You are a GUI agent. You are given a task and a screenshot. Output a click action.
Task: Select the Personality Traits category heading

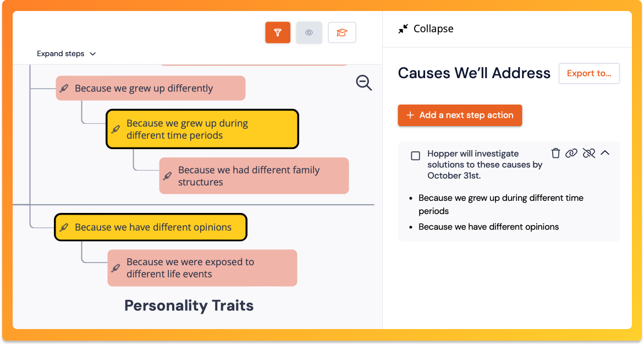click(189, 305)
